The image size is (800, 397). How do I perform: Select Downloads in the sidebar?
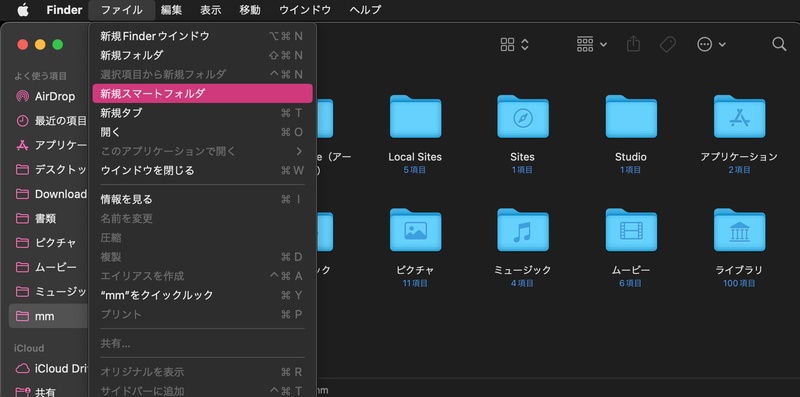coord(49,194)
